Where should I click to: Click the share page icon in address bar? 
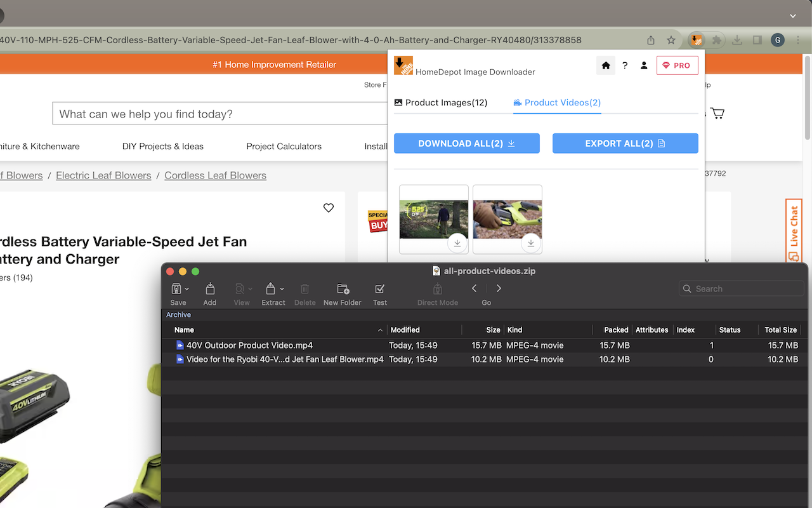coord(651,40)
